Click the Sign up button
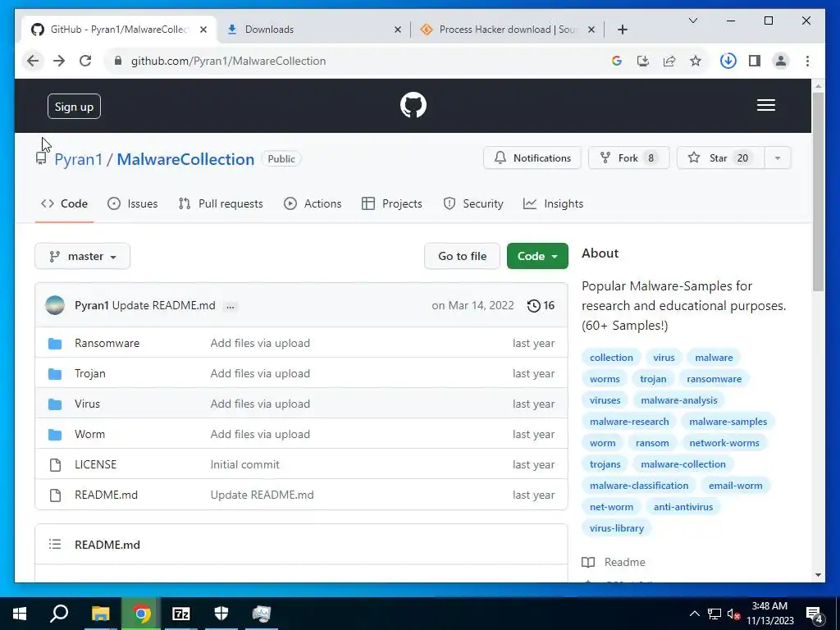This screenshot has height=630, width=840. (x=74, y=107)
